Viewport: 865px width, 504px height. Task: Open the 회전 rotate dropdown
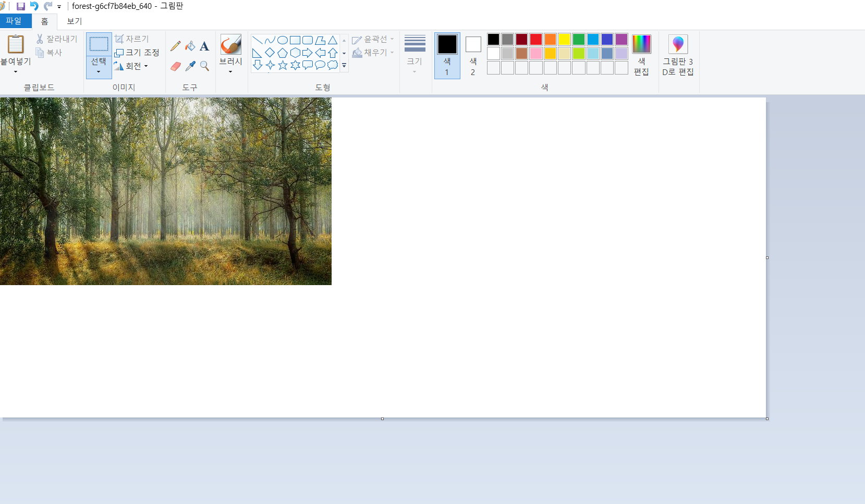click(131, 66)
